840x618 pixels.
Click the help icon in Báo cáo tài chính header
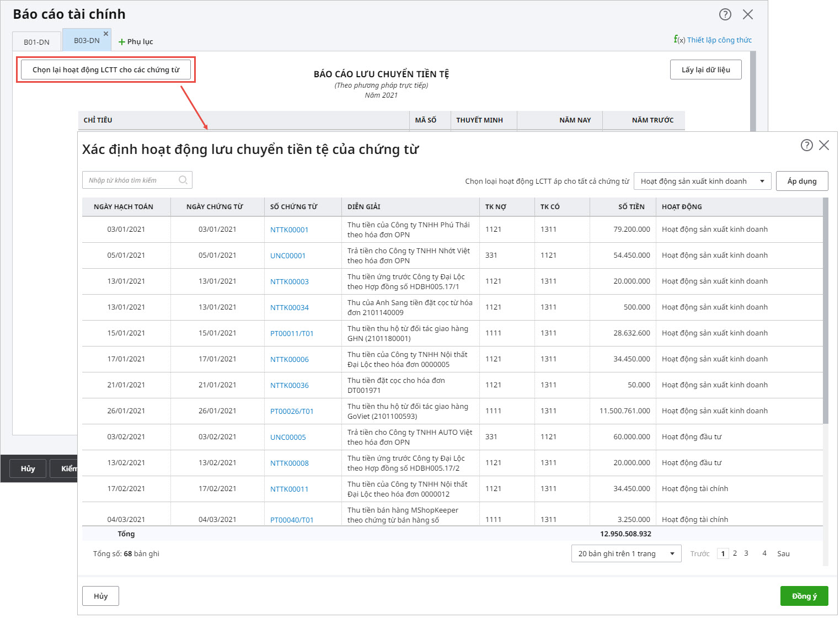pyautogui.click(x=725, y=14)
